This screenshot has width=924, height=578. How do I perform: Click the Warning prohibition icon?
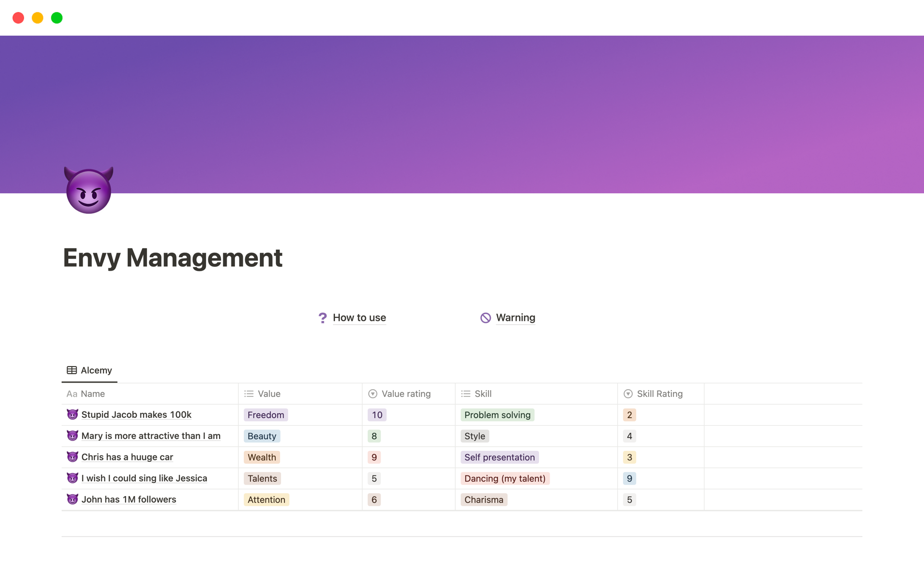(x=485, y=317)
